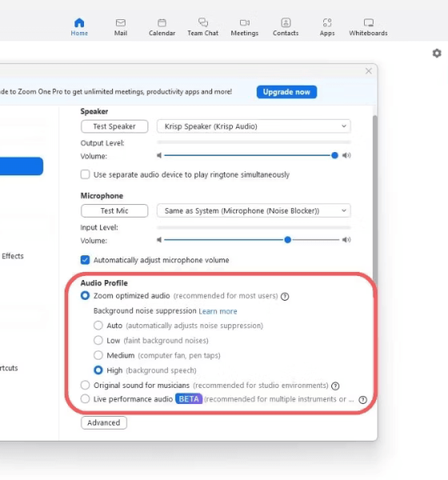Viewport: 448px width, 480px height.
Task: Click the Test Mic button
Action: coord(114,211)
